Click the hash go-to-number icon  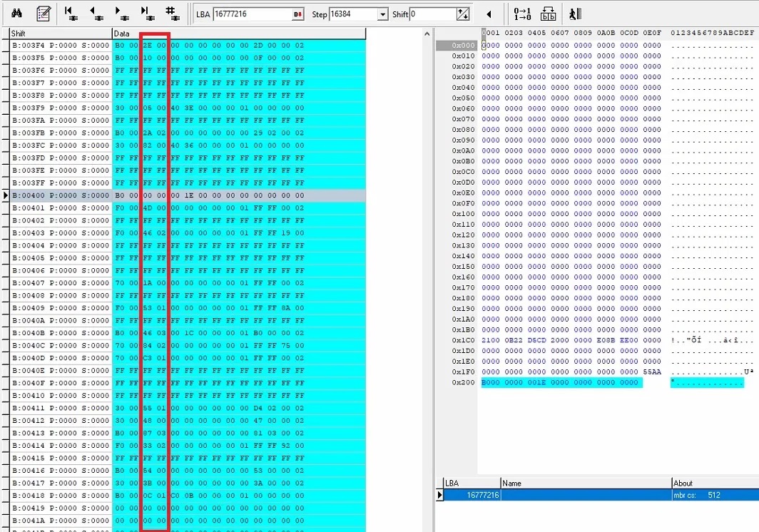click(x=172, y=13)
